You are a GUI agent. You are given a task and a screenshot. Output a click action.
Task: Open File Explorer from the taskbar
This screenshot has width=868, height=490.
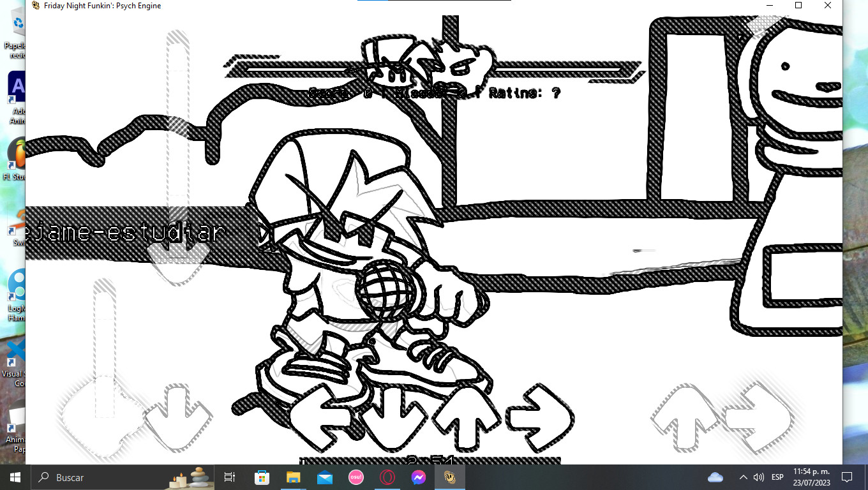(x=293, y=477)
